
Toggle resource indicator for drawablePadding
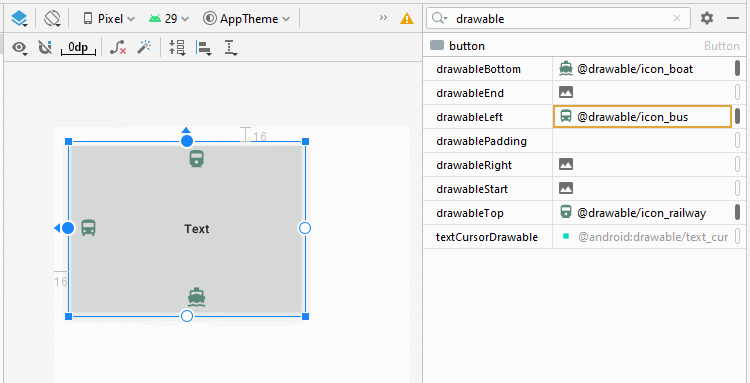click(x=738, y=141)
